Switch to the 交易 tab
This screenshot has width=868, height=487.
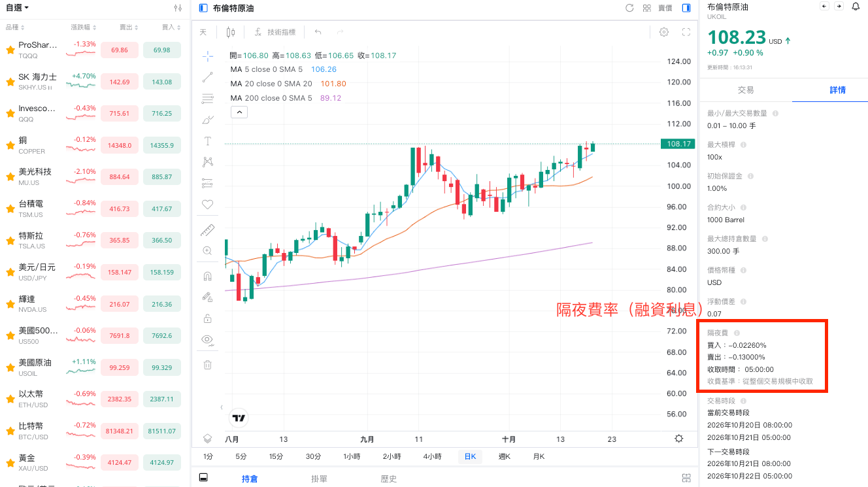(746, 90)
